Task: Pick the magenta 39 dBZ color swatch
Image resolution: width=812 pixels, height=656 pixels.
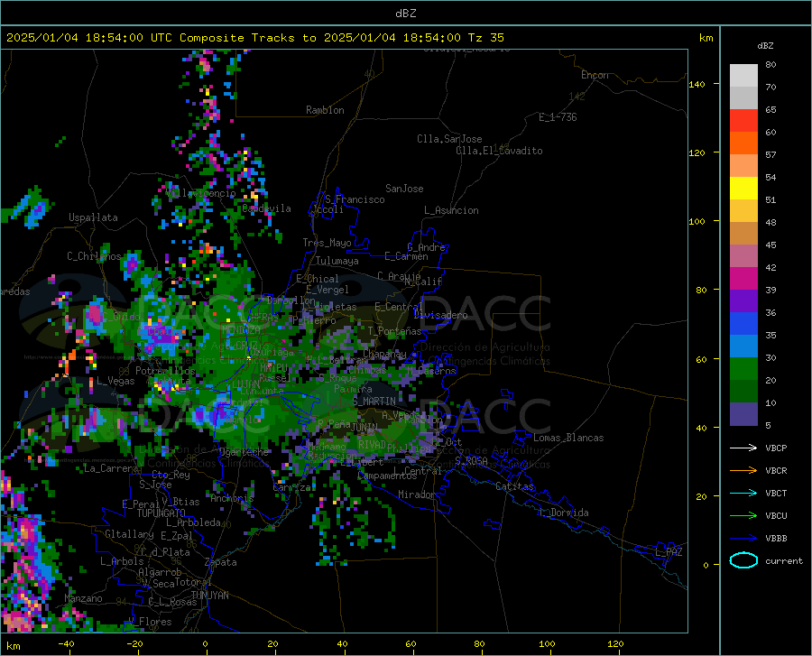Action: (x=743, y=279)
